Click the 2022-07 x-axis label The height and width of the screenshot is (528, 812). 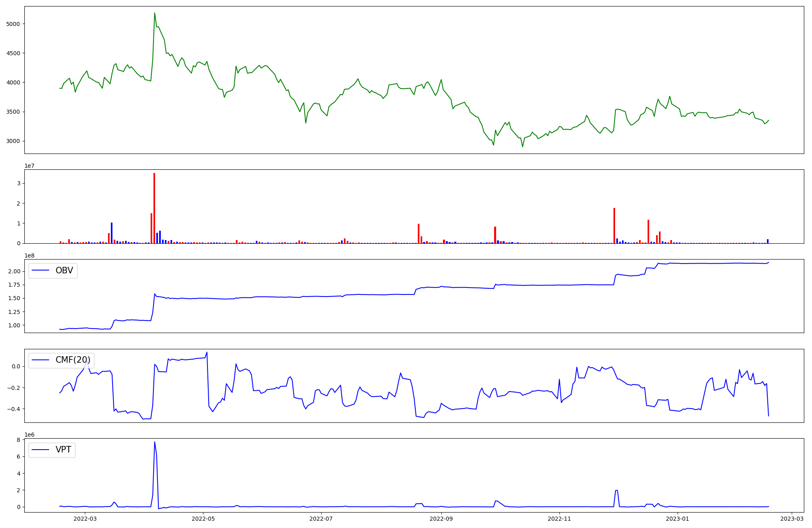pos(321,519)
